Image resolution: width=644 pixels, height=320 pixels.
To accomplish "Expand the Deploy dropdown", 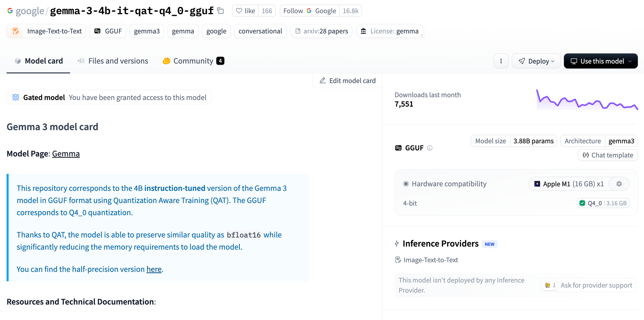I will [536, 61].
